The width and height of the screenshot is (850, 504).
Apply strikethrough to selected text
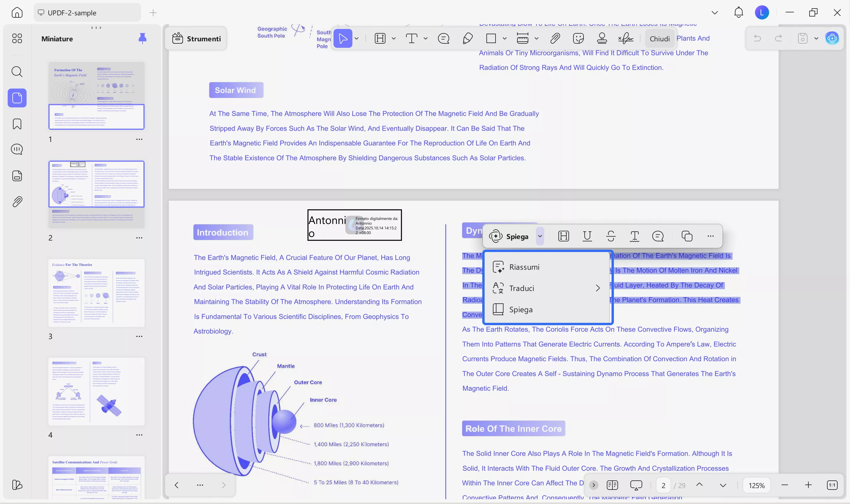[x=611, y=236]
